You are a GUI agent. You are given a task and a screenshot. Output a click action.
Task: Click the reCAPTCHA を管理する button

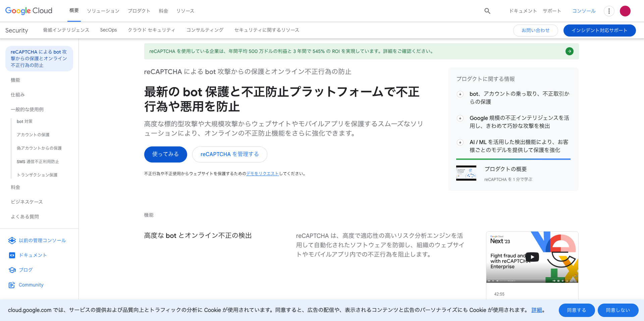pyautogui.click(x=230, y=154)
